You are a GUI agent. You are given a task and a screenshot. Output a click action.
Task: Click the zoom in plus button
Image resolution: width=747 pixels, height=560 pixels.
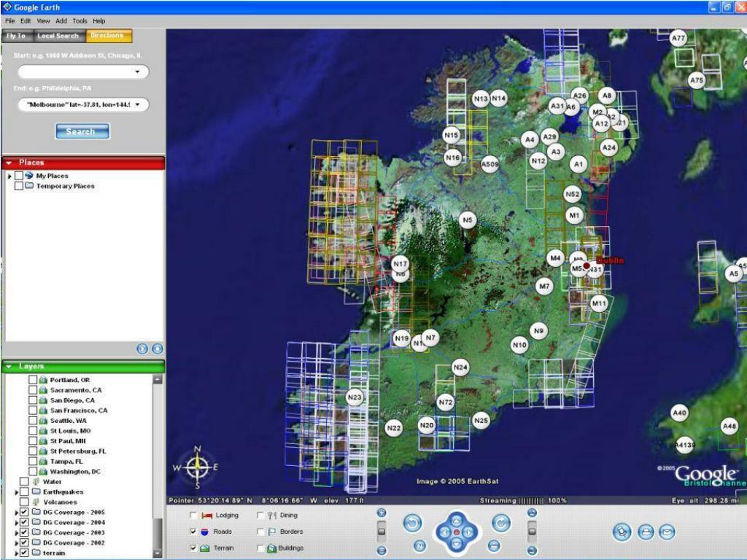pos(382,513)
